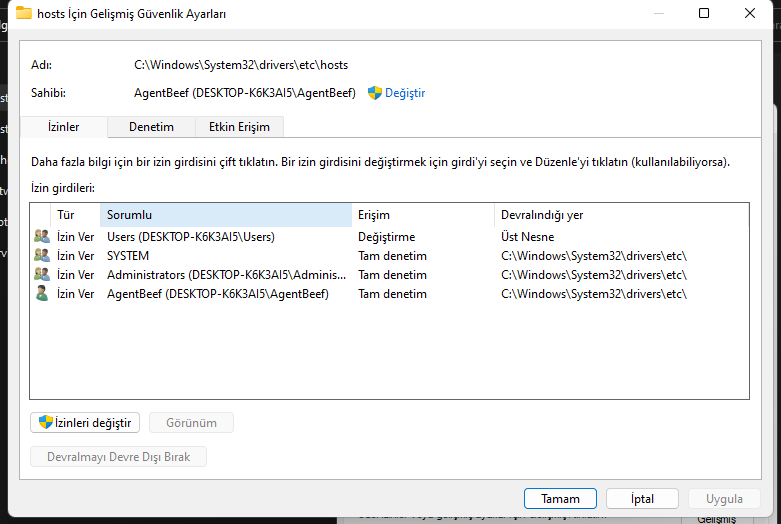Click the inherited path in AgentBeef row
The height and width of the screenshot is (524, 781).
pyautogui.click(x=594, y=294)
